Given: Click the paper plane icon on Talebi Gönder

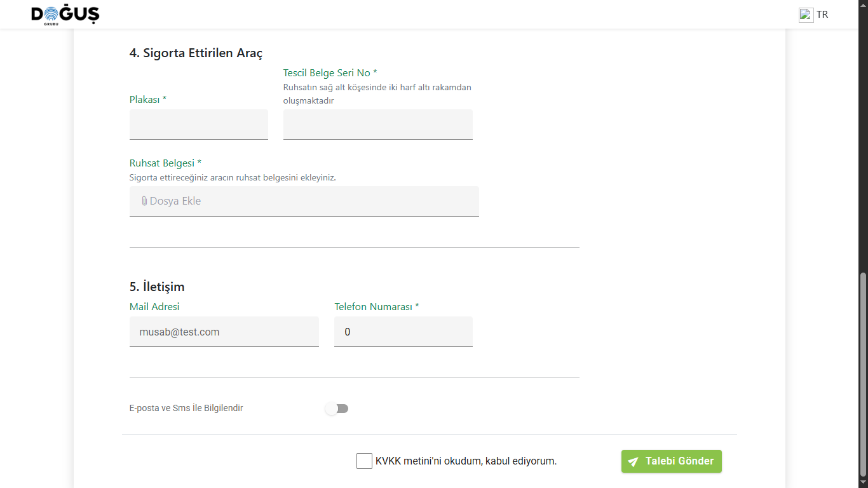Looking at the screenshot, I should point(633,462).
